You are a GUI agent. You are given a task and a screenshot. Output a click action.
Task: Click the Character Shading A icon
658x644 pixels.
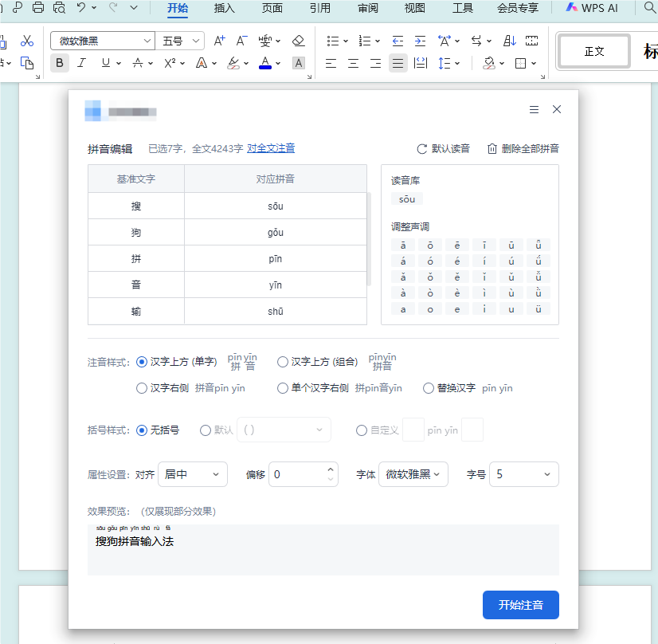pyautogui.click(x=299, y=63)
